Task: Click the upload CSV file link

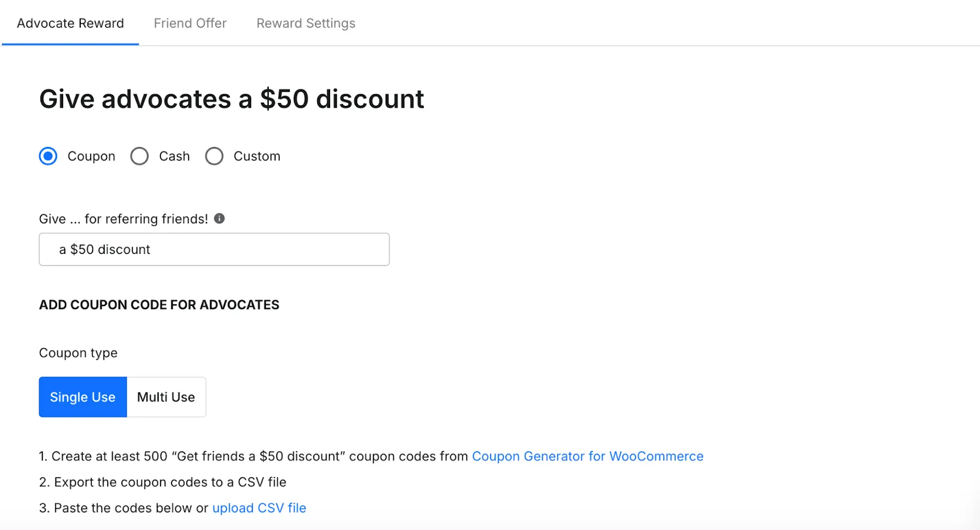Action: click(259, 508)
